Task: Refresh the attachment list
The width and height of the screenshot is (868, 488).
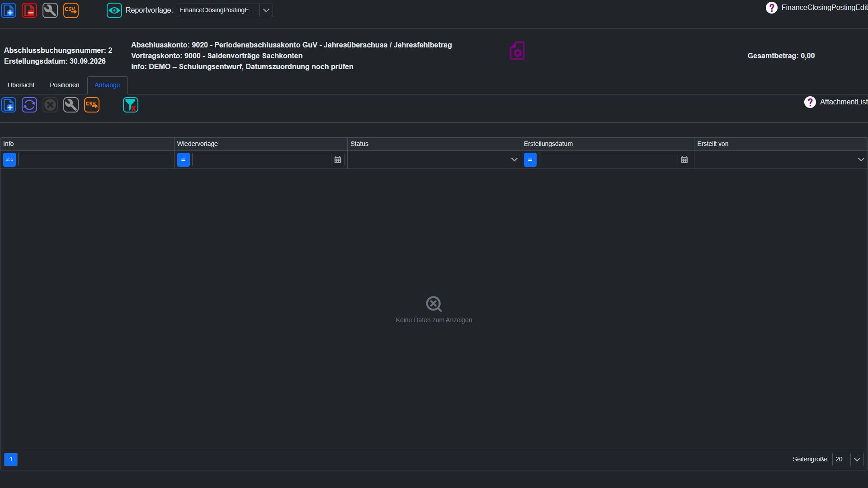Action: pyautogui.click(x=29, y=105)
